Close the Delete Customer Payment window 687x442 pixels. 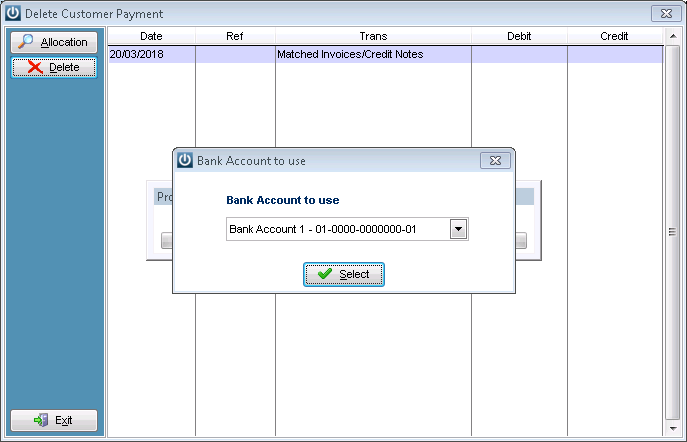pos(666,14)
